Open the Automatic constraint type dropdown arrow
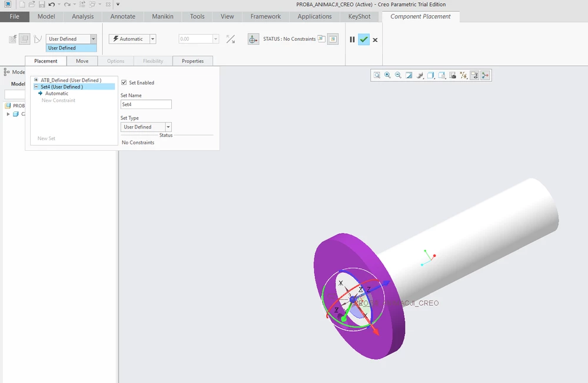 click(x=152, y=39)
